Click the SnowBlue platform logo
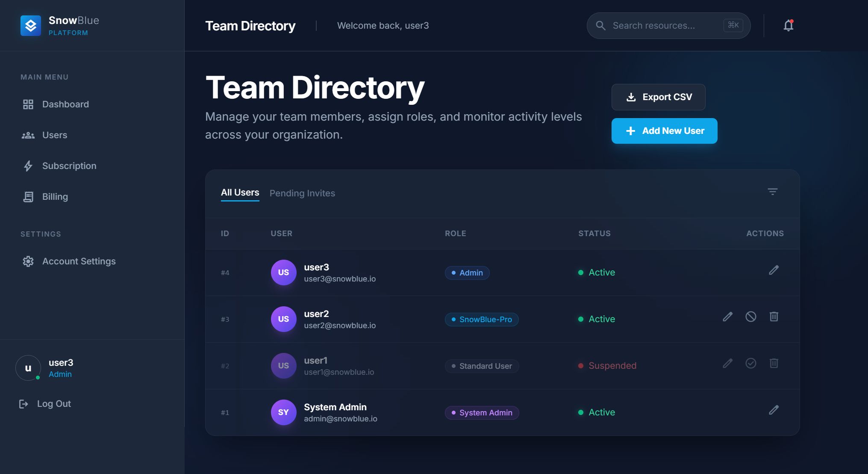868x474 pixels. point(31,26)
